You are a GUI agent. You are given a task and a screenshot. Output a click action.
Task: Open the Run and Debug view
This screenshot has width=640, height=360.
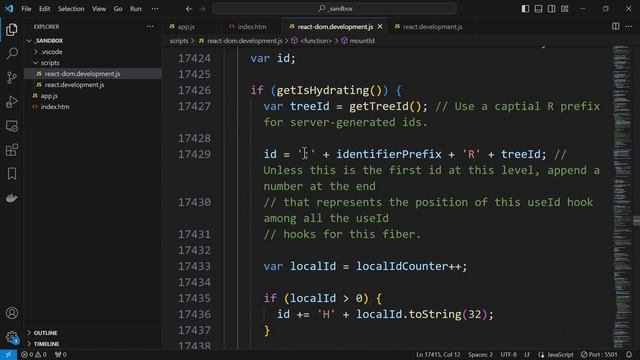point(12,102)
